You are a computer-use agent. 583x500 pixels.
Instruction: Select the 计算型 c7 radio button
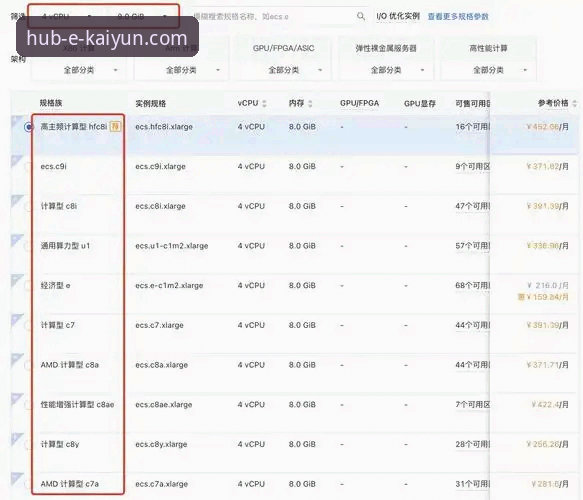pos(29,326)
